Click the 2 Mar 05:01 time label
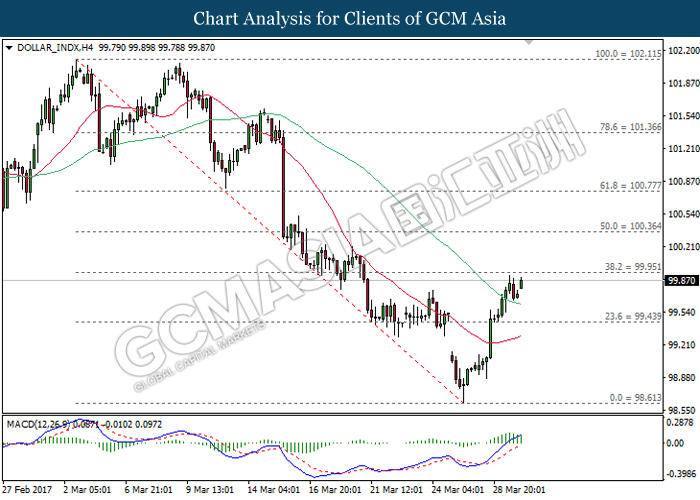 [x=87, y=490]
